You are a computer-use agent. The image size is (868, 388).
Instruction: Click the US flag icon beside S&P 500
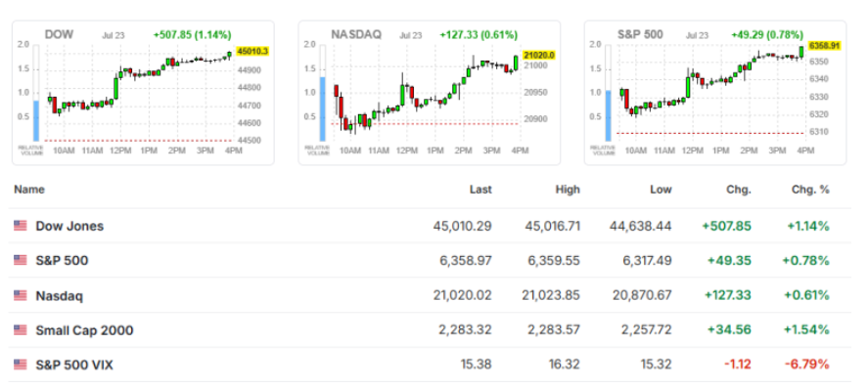pyautogui.click(x=21, y=260)
